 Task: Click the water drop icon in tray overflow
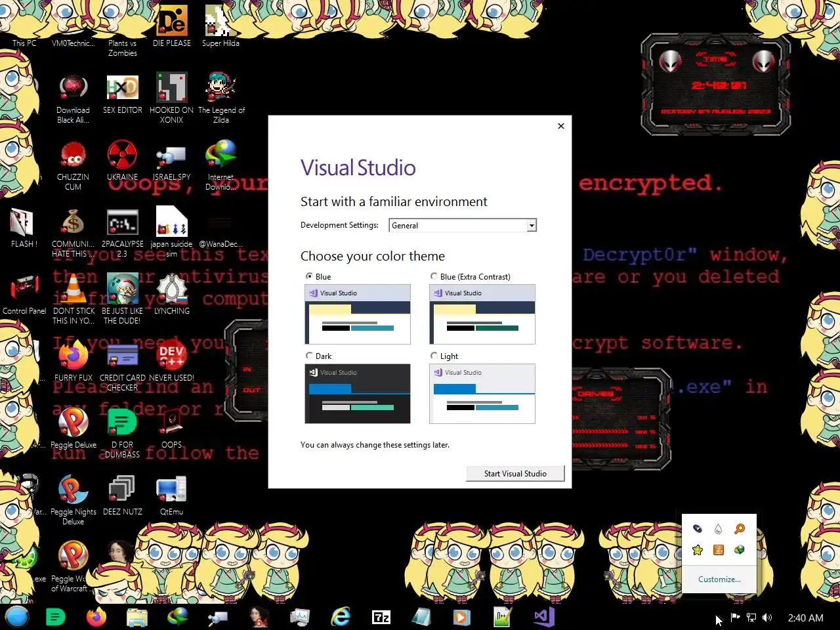[x=719, y=529]
